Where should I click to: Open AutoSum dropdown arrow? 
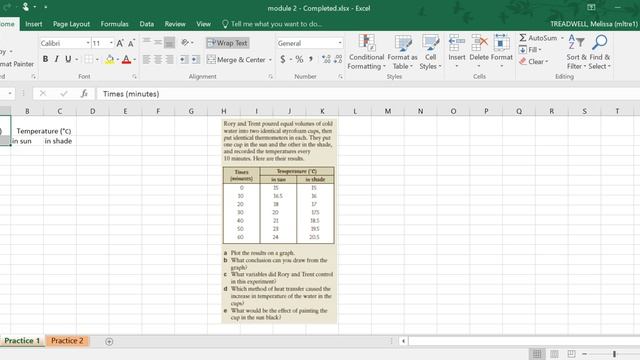(562, 38)
